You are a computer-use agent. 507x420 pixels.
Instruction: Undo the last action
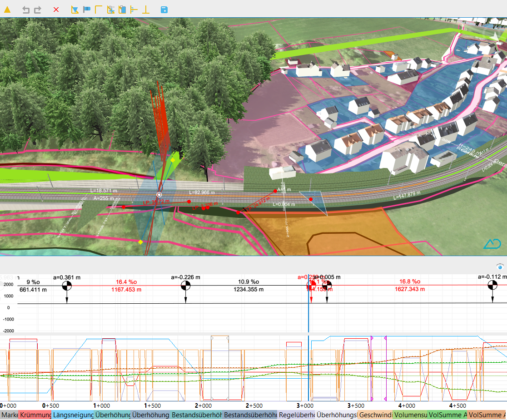click(26, 10)
